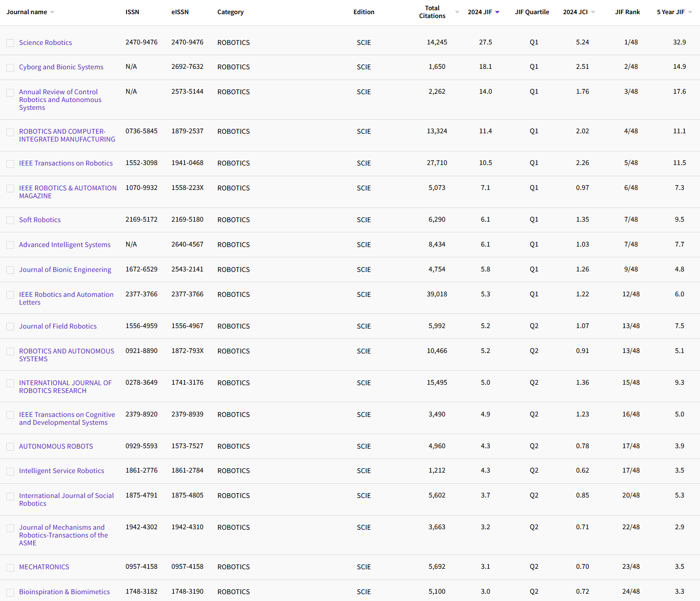Open the MECHATRONICS journal link
This screenshot has width=700, height=601.
[44, 567]
